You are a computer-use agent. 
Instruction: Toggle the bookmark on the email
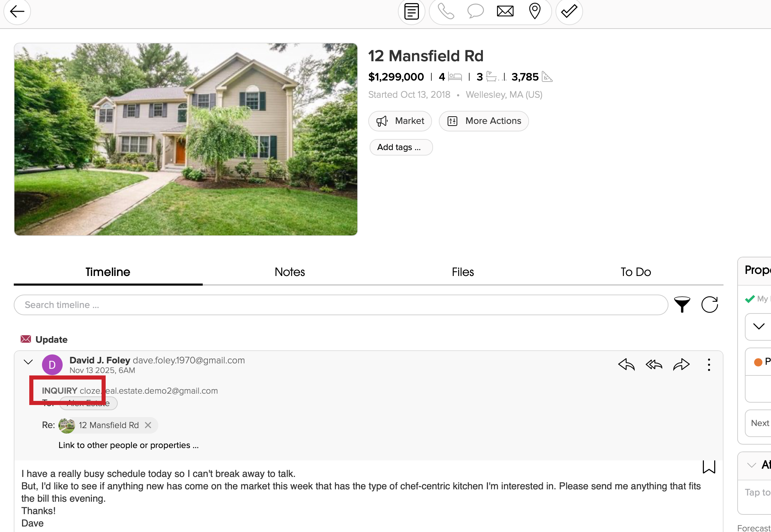(x=709, y=467)
